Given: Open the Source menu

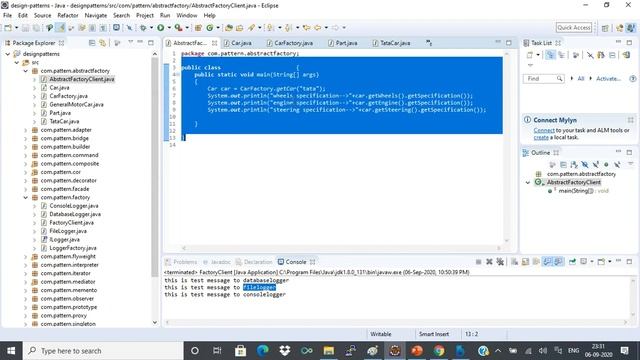Looking at the screenshot, I should click(42, 16).
